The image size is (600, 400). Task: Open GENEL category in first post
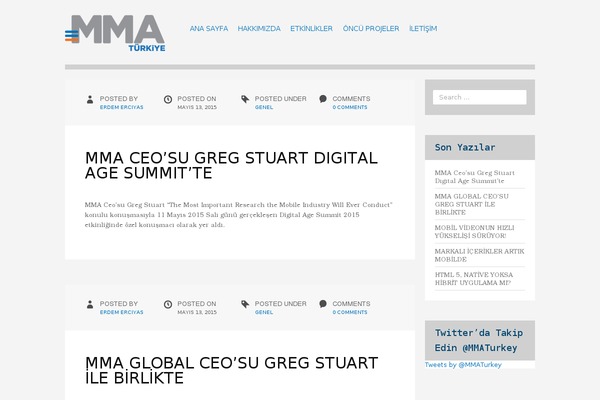coord(264,108)
